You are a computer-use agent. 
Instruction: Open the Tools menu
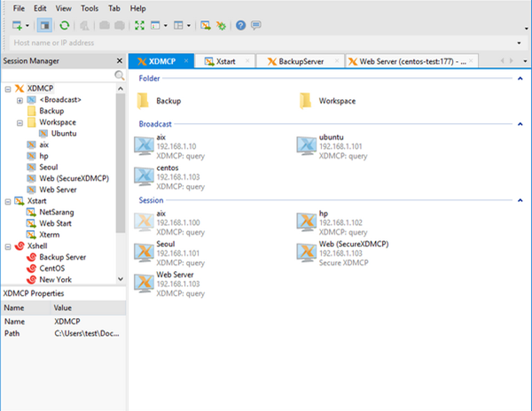coord(90,8)
